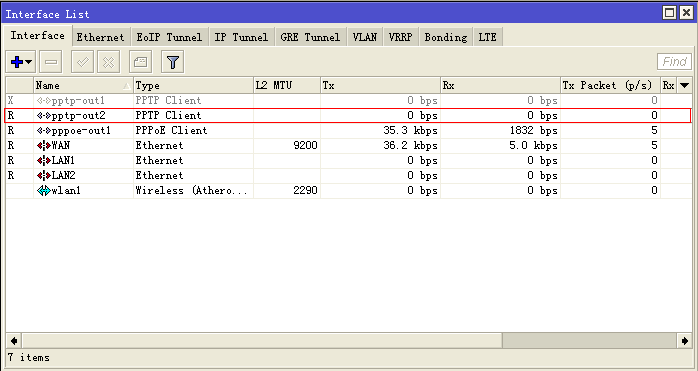
Task: Click the LAN2 ethernet interface icon
Action: tap(43, 176)
